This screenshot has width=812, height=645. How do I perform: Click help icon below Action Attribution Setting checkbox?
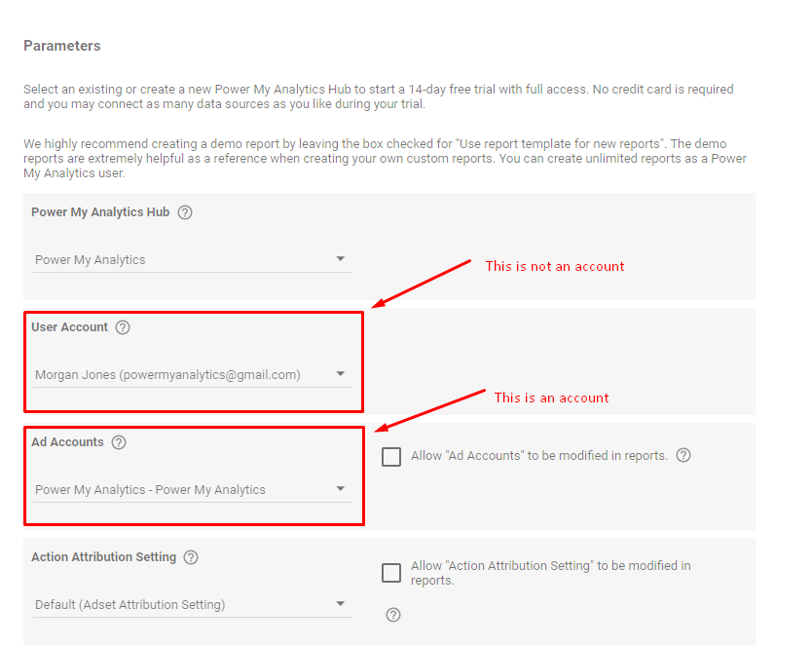(393, 615)
